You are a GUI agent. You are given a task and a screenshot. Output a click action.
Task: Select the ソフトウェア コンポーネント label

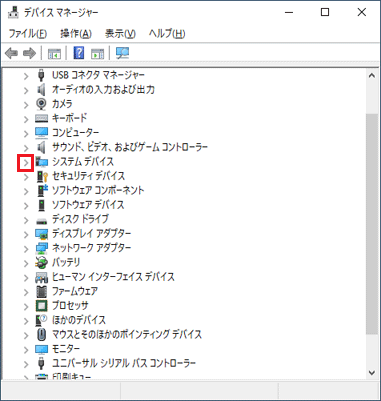98,190
